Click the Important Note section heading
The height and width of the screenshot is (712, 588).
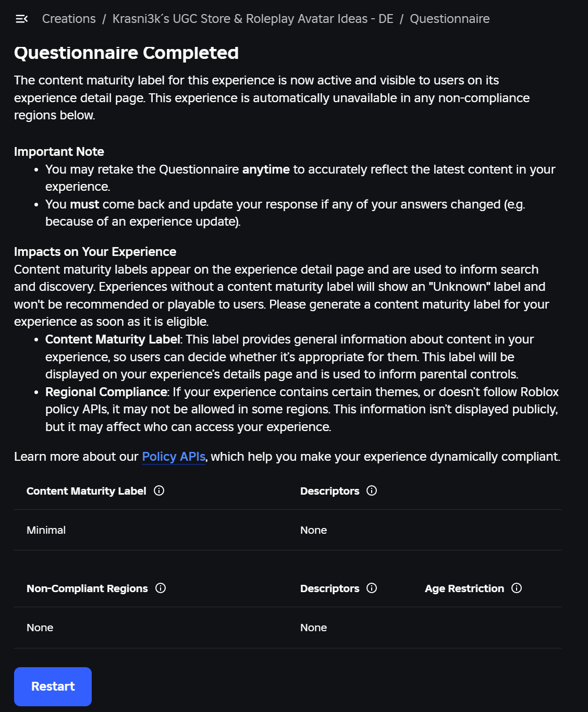click(x=59, y=152)
